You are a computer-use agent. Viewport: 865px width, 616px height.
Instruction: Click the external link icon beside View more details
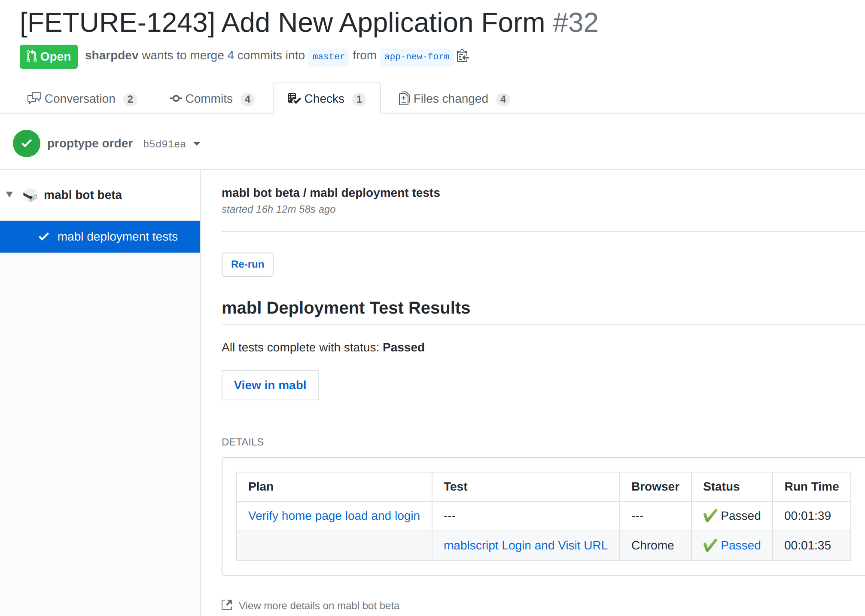pos(226,604)
